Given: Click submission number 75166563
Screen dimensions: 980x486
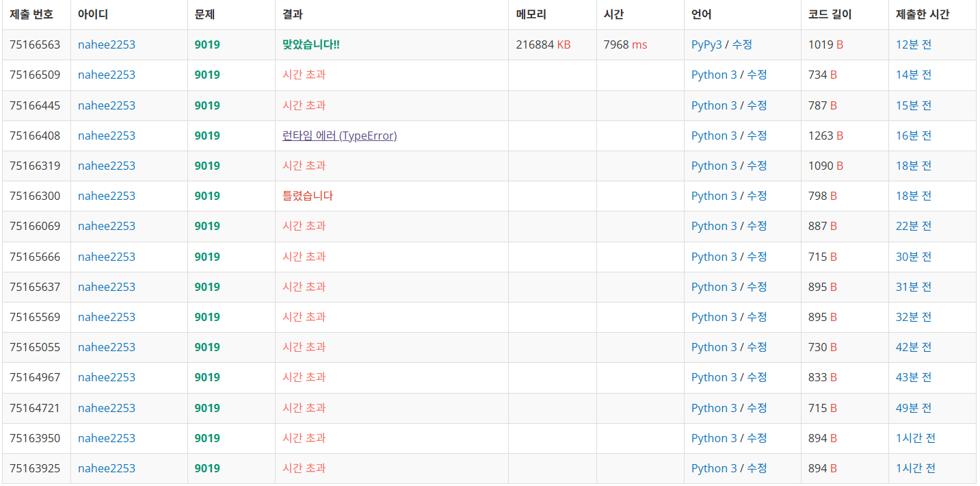Looking at the screenshot, I should 35,44.
